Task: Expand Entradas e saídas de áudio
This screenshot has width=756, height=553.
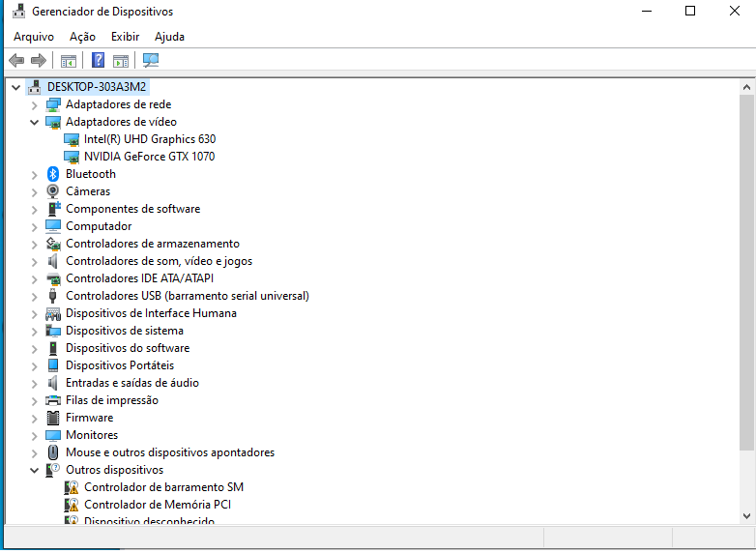Action: click(34, 383)
